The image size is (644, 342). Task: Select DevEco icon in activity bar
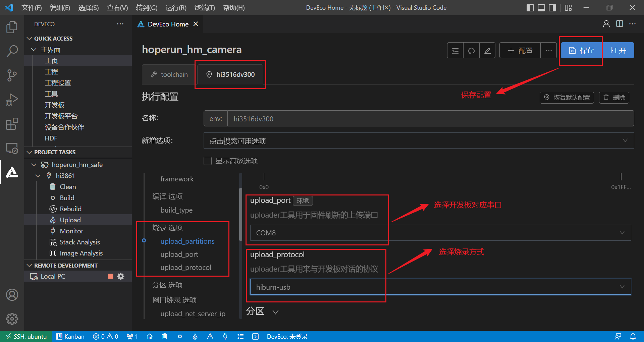12,172
